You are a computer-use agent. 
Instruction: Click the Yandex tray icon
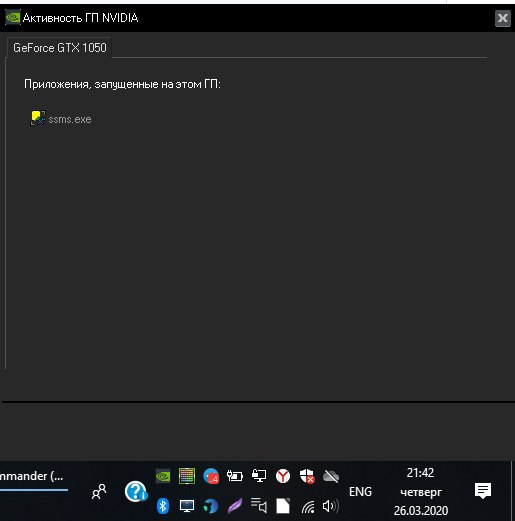(x=283, y=476)
